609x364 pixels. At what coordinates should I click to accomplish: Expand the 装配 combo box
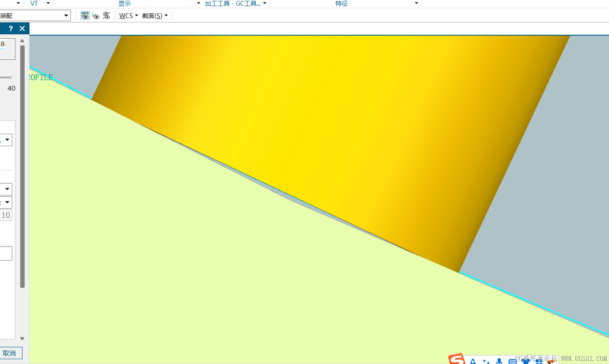(66, 16)
